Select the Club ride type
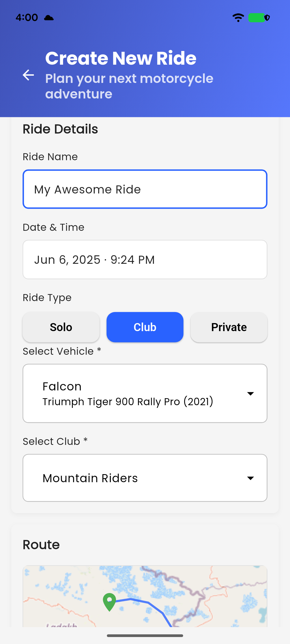Viewport: 290px width, 644px height. 145,327
